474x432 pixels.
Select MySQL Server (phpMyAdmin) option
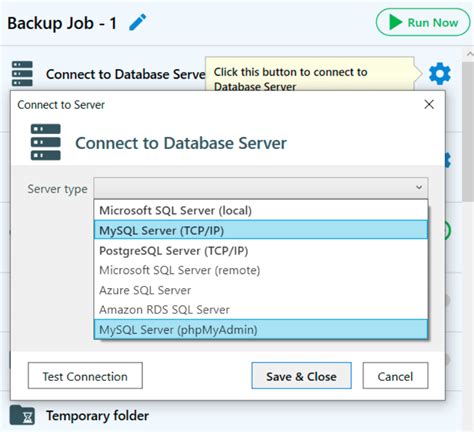tap(261, 330)
